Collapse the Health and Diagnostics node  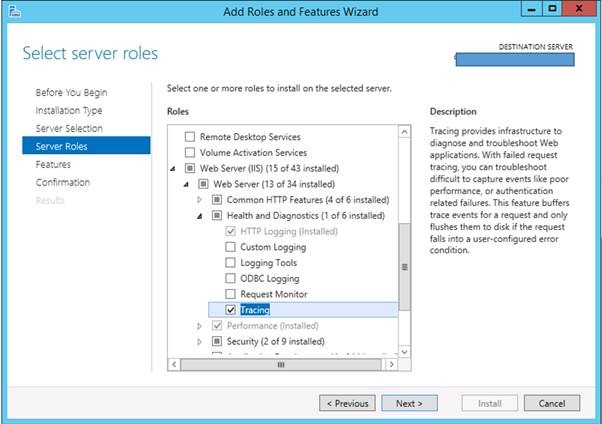pyautogui.click(x=200, y=216)
